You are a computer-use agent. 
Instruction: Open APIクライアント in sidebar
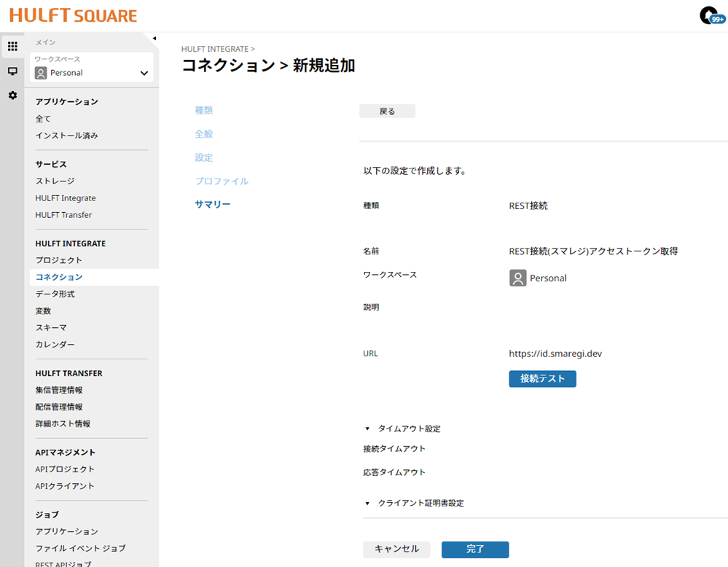pyautogui.click(x=65, y=486)
